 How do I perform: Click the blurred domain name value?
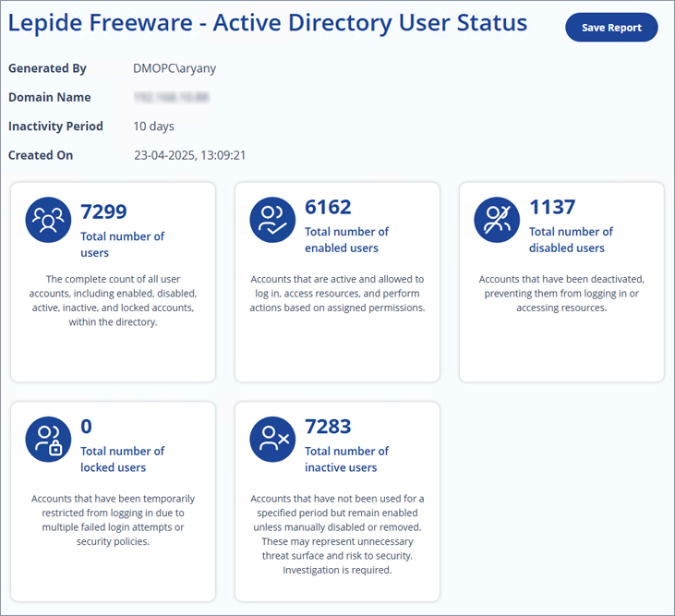pos(172,97)
